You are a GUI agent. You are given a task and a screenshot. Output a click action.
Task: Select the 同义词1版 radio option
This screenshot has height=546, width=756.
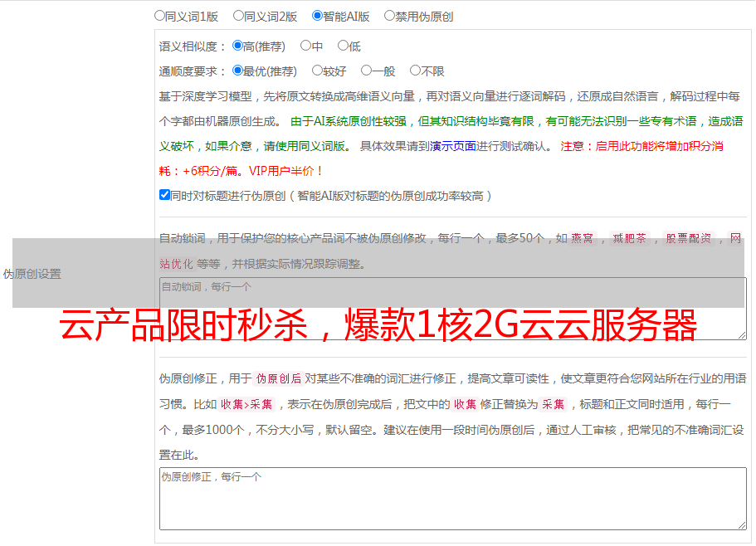coord(159,16)
